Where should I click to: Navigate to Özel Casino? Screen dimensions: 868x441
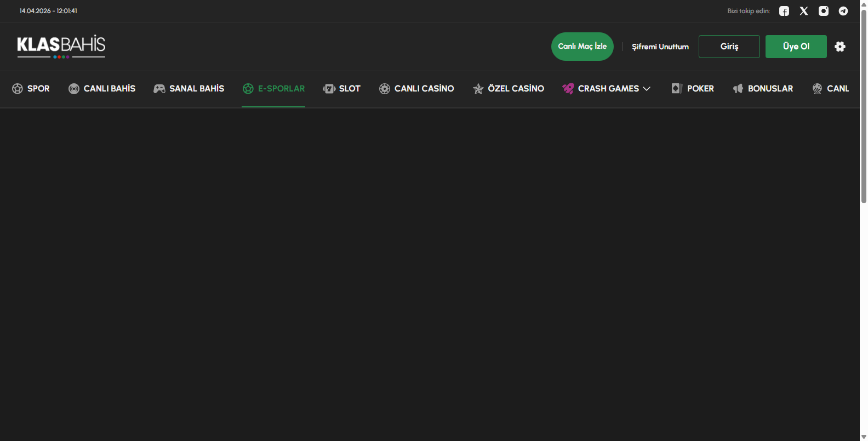[516, 89]
